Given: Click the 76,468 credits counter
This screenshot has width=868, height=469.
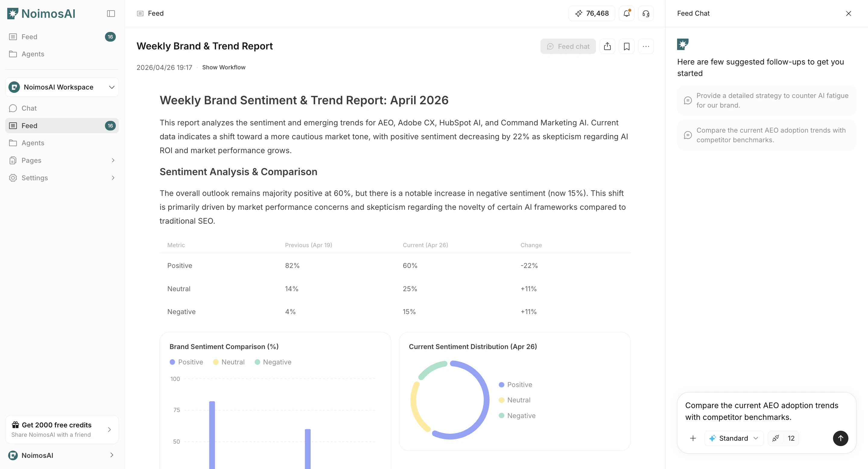Looking at the screenshot, I should pos(592,14).
